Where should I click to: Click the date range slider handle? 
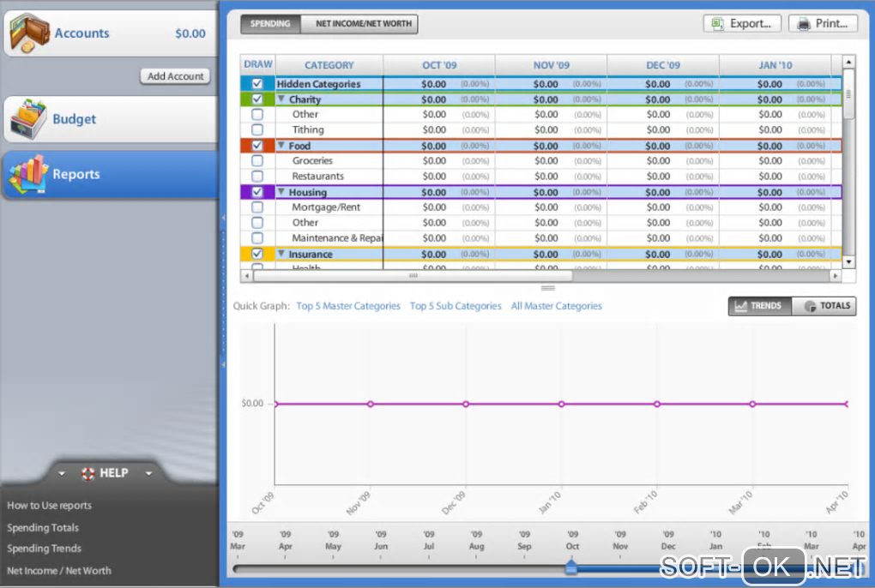(570, 567)
